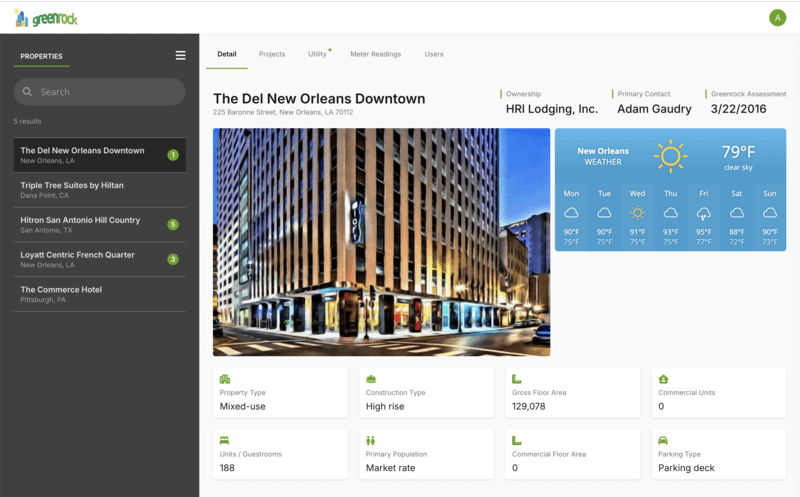Select Triple Tree Suites by Hiltan

tap(99, 190)
